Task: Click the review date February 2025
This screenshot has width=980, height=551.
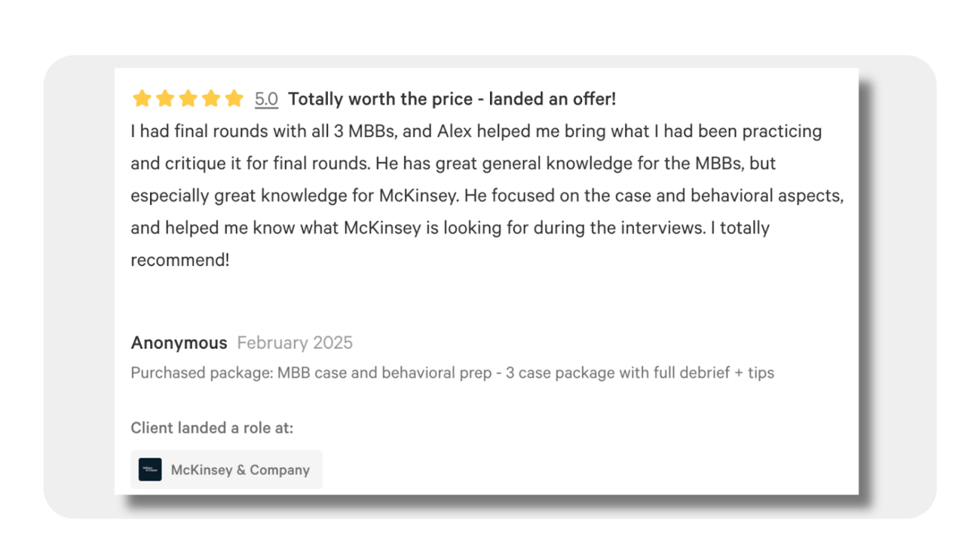Action: pyautogui.click(x=295, y=343)
